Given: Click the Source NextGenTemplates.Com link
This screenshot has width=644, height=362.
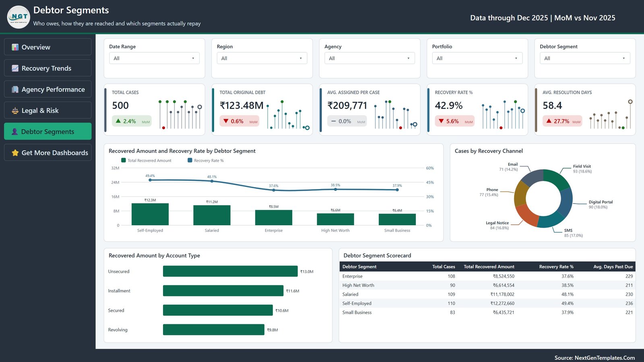Looking at the screenshot, I should (x=594, y=358).
